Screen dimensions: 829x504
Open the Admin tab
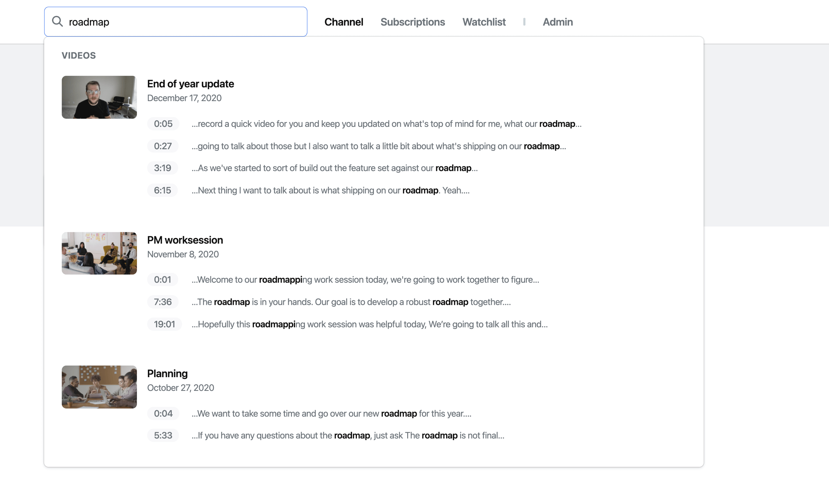pos(558,22)
